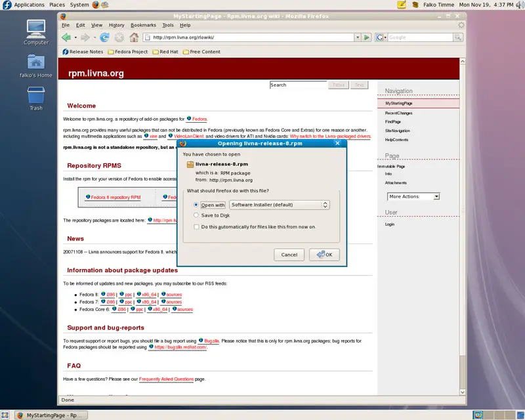Click the OK button in the dialog

coord(324,255)
